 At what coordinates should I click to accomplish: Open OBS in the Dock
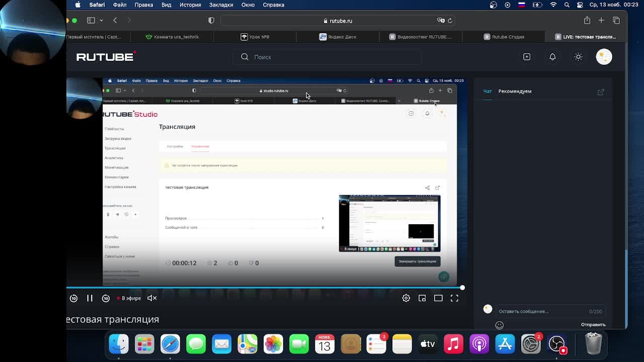coord(557,344)
